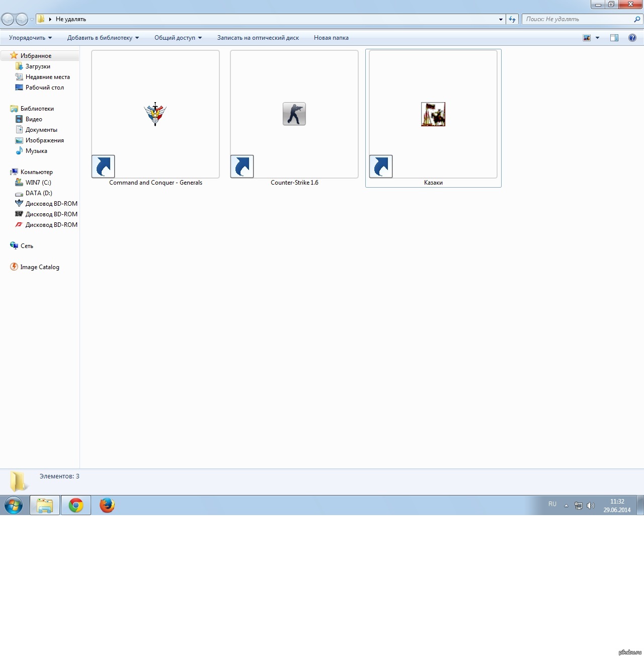Click the search field Поиск: Не удалять
The width and height of the screenshot is (644, 658).
(x=578, y=19)
